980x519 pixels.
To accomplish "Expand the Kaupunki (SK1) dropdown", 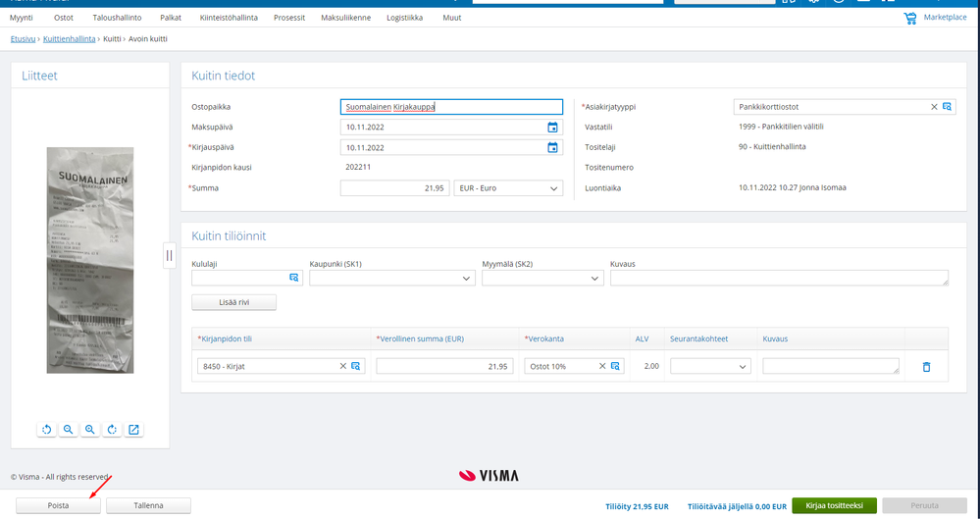I will click(391, 279).
